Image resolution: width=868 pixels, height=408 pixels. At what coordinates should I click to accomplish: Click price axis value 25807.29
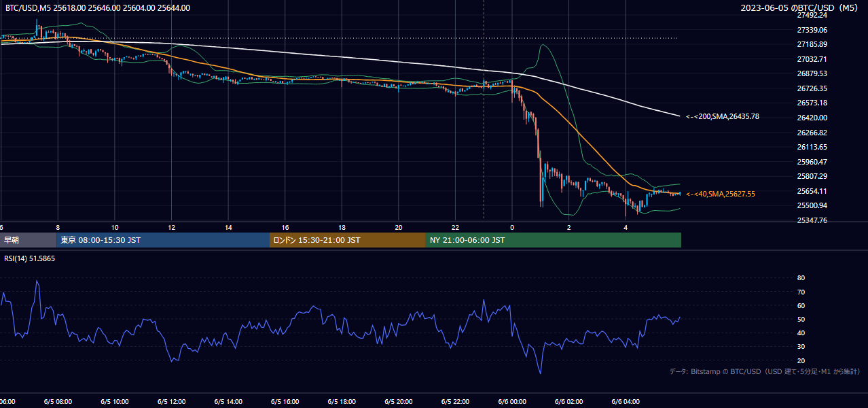click(812, 176)
